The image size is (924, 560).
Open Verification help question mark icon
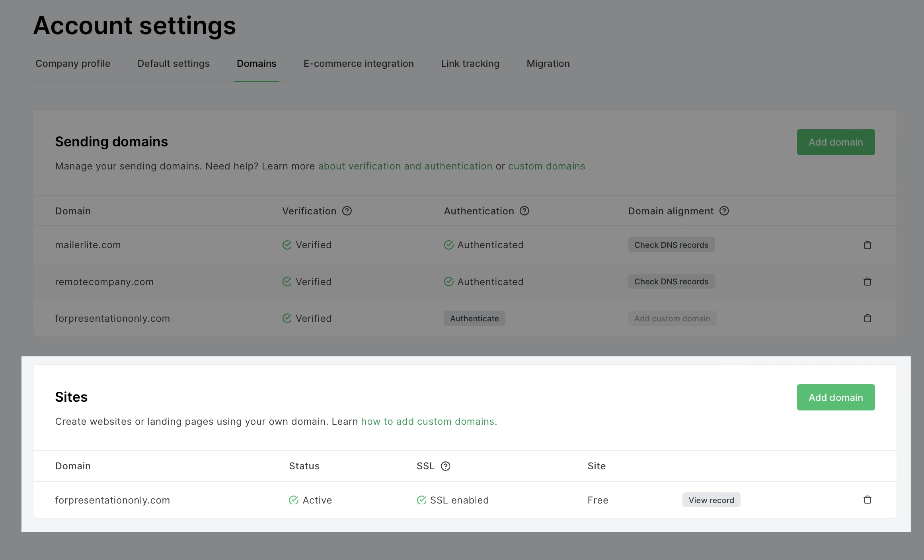click(347, 211)
